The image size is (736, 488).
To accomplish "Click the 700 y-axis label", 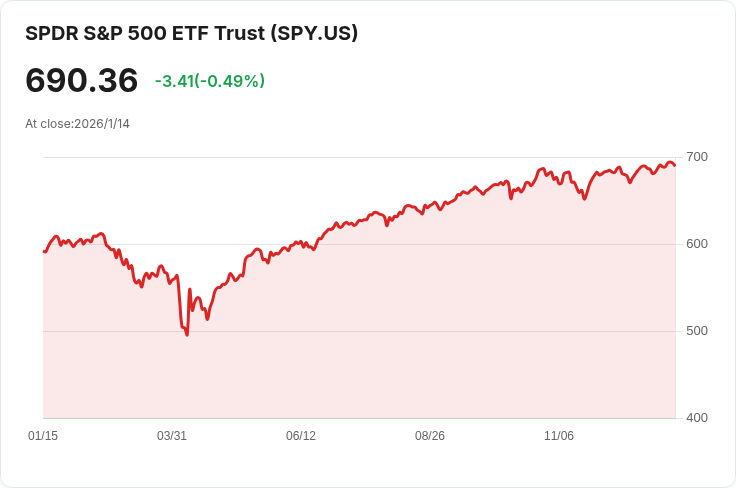I will click(696, 157).
